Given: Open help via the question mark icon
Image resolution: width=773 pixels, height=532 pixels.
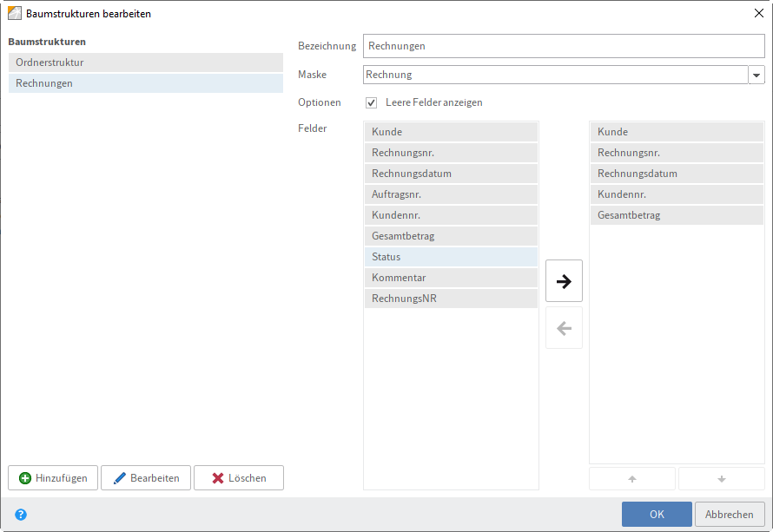Looking at the screenshot, I should pyautogui.click(x=19, y=513).
